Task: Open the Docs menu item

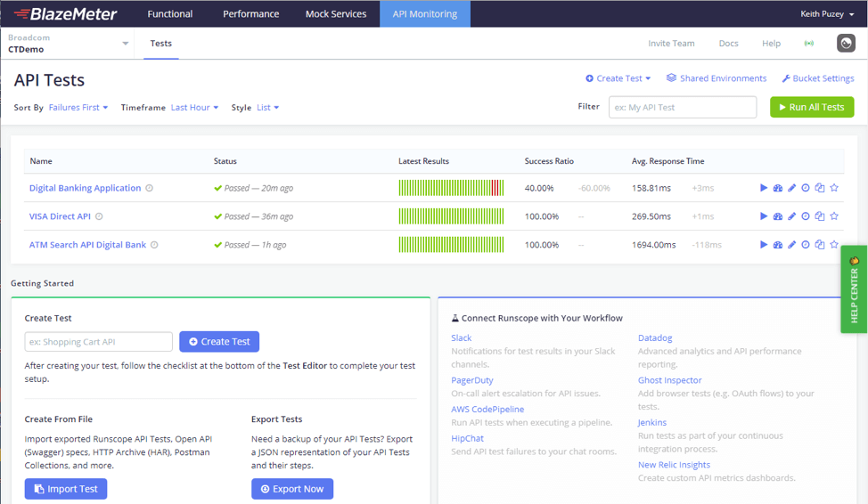Action: 728,43
